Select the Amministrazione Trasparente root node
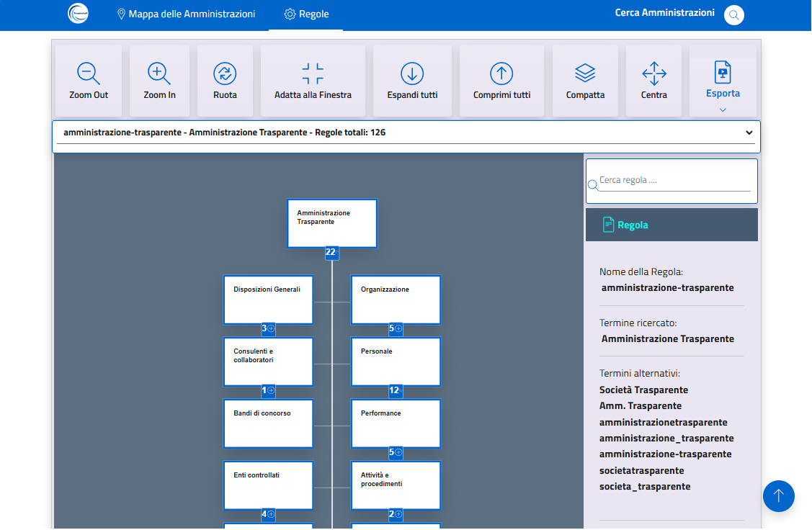Viewport: 812px width, 530px height. tap(332, 223)
